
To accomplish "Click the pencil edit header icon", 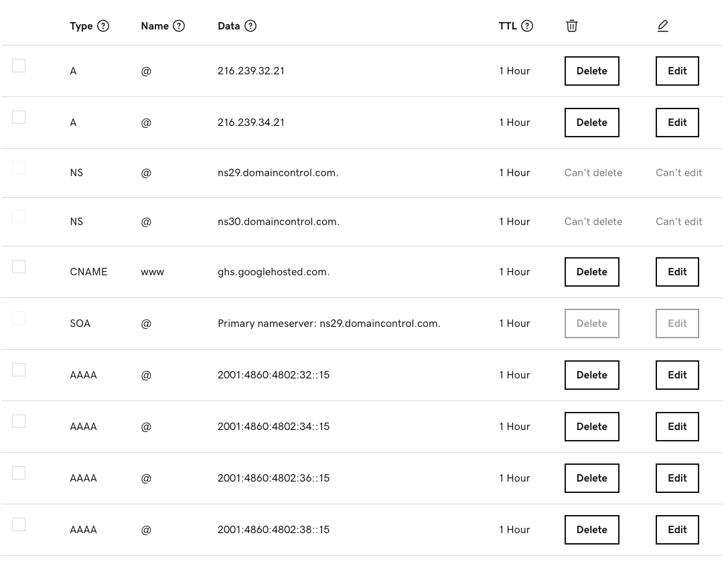I will 663,26.
